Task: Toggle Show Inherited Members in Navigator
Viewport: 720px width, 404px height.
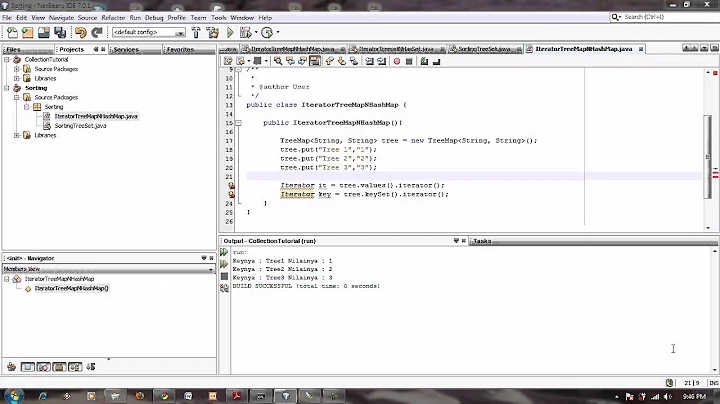Action: 11,367
